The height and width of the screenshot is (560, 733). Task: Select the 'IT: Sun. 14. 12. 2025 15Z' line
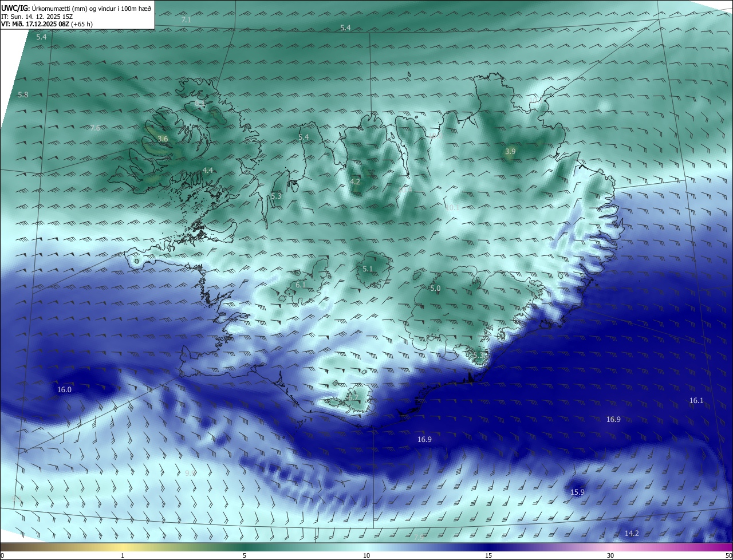[x=37, y=17]
